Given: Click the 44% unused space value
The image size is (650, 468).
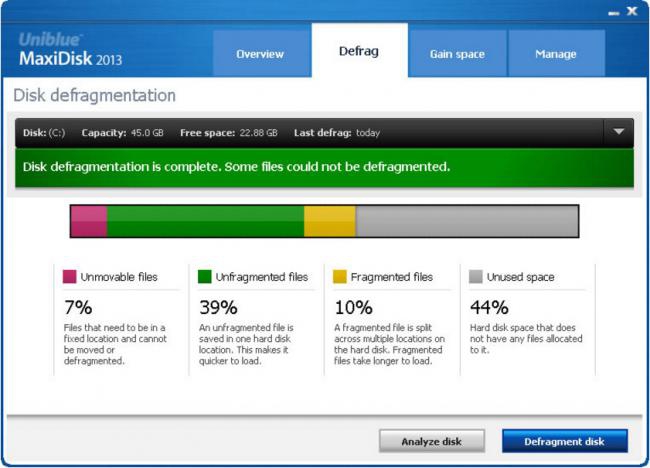Looking at the screenshot, I should [x=489, y=307].
